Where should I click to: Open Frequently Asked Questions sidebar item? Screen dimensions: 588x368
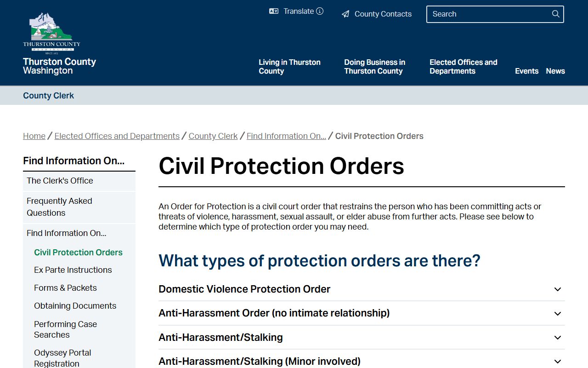(x=79, y=207)
